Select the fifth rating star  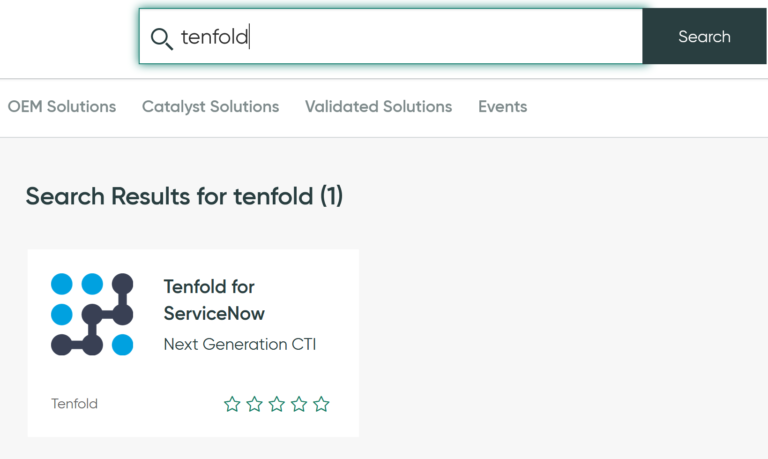tap(321, 404)
